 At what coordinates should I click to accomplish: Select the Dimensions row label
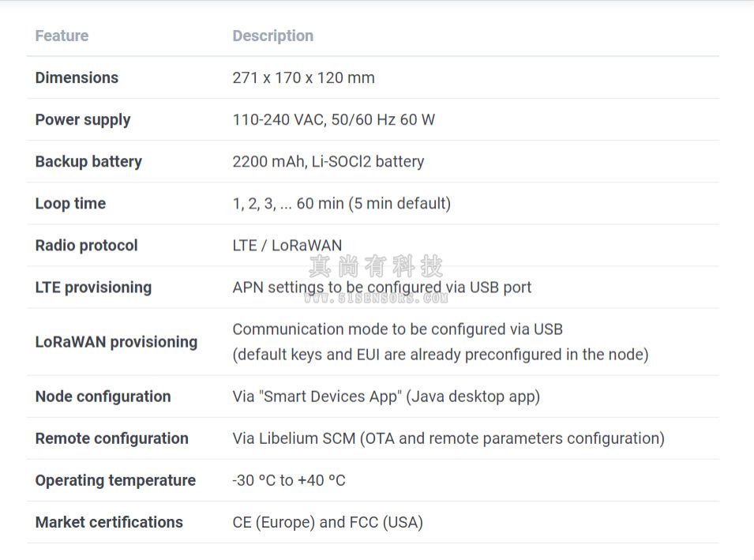[x=77, y=77]
